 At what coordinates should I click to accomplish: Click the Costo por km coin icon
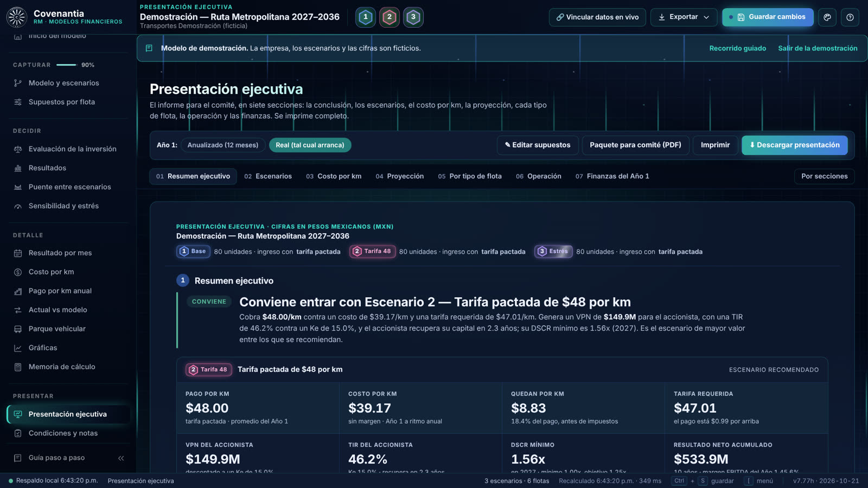18,272
